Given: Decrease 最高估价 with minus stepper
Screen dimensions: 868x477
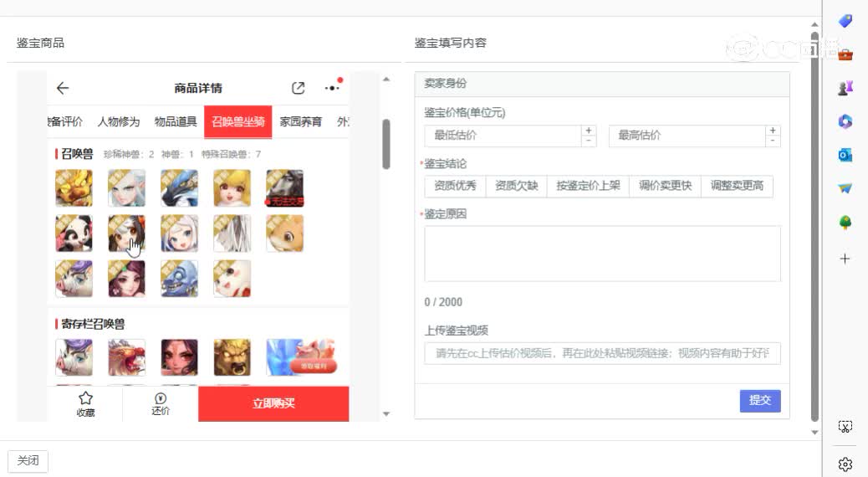Looking at the screenshot, I should pos(773,141).
